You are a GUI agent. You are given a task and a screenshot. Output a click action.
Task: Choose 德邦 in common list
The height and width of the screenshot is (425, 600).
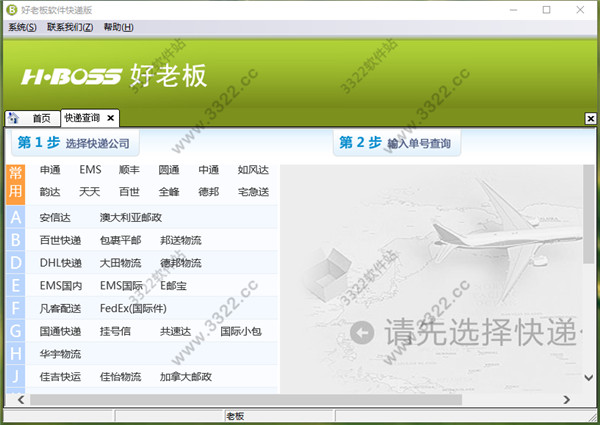tap(209, 192)
